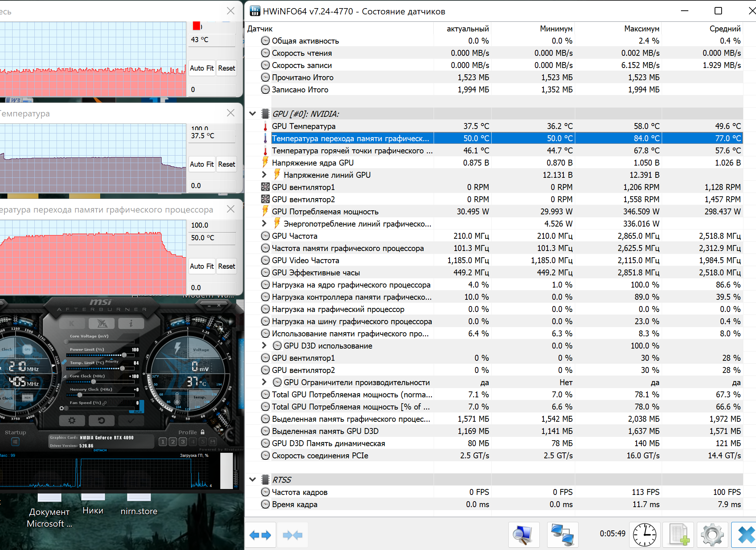This screenshot has width=756, height=550.
Task: Toggle the Profile lock icon
Action: point(203,432)
